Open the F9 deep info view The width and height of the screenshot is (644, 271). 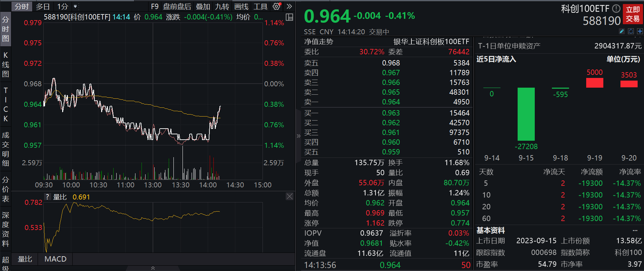pyautogui.click(x=155, y=6)
